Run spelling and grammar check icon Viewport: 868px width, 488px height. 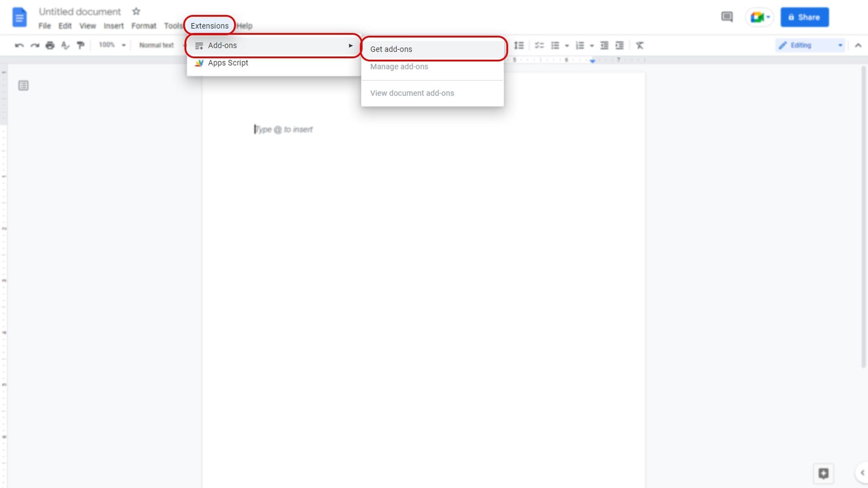pos(66,45)
